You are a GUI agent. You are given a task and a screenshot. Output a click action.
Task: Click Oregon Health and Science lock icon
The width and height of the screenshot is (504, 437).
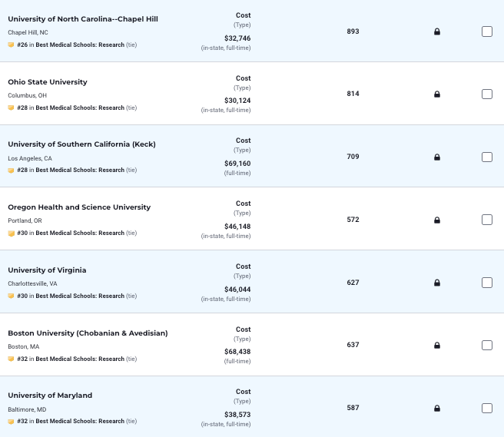click(437, 220)
